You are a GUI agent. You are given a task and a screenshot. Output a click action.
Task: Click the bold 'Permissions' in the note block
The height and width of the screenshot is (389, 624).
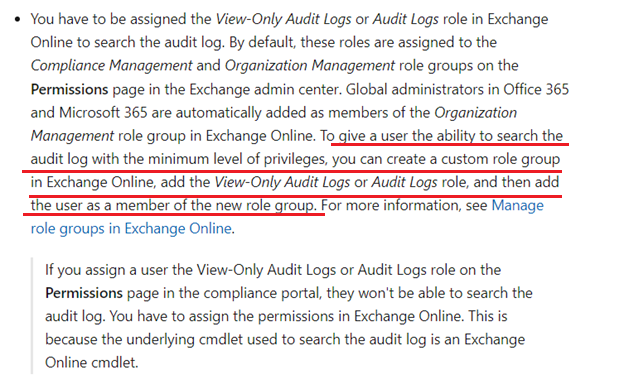coord(84,293)
